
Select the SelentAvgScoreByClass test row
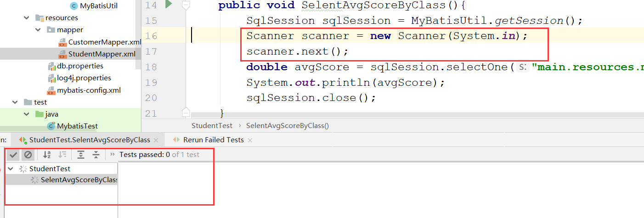[x=62, y=180]
